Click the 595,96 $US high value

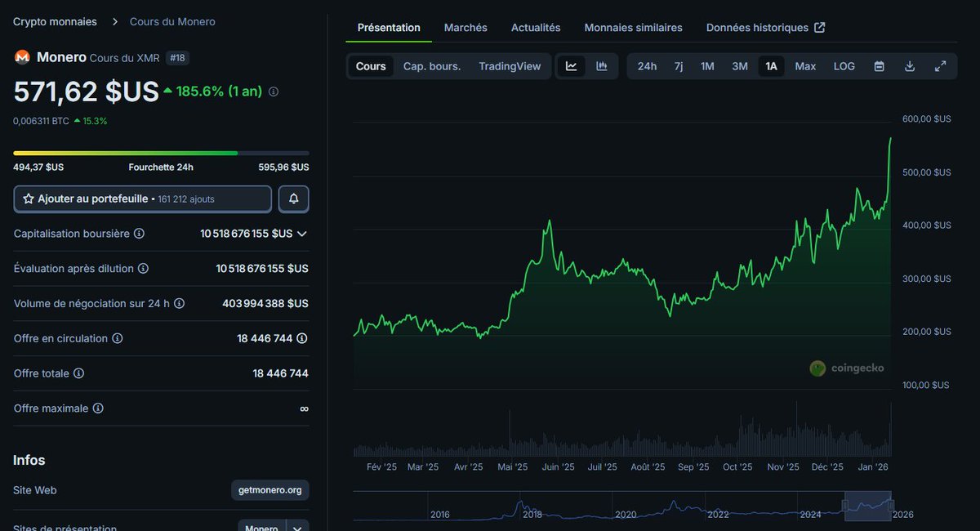[x=283, y=167]
